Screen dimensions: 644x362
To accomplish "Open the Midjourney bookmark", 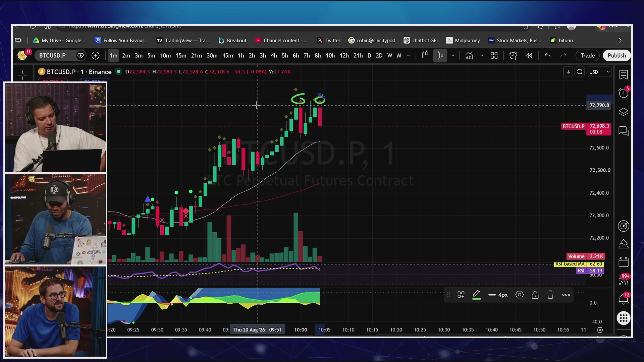I will [463, 41].
